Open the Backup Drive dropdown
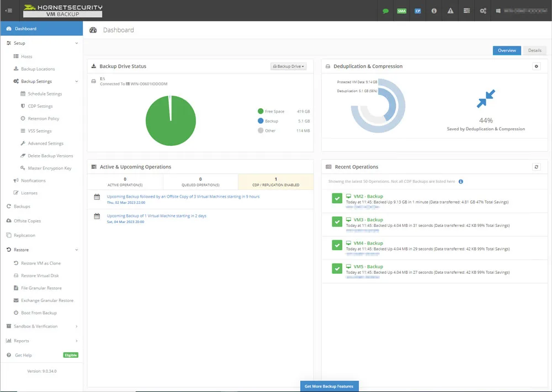The image size is (552, 392). pos(288,66)
